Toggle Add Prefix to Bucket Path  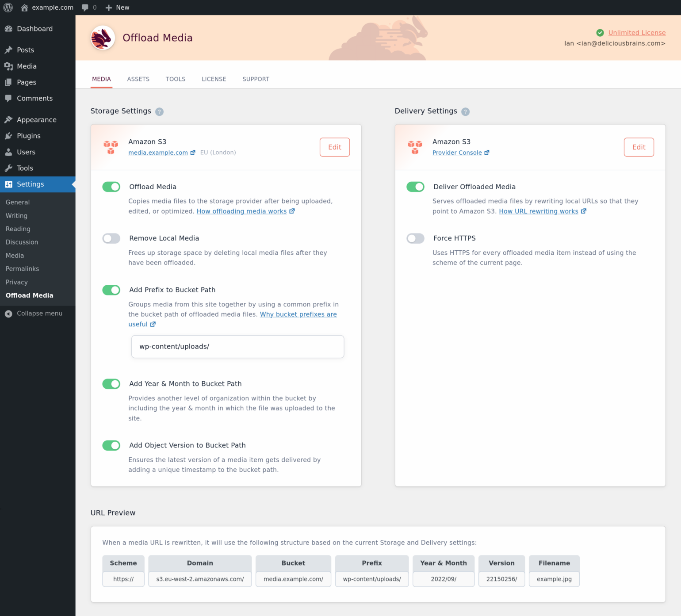point(111,290)
